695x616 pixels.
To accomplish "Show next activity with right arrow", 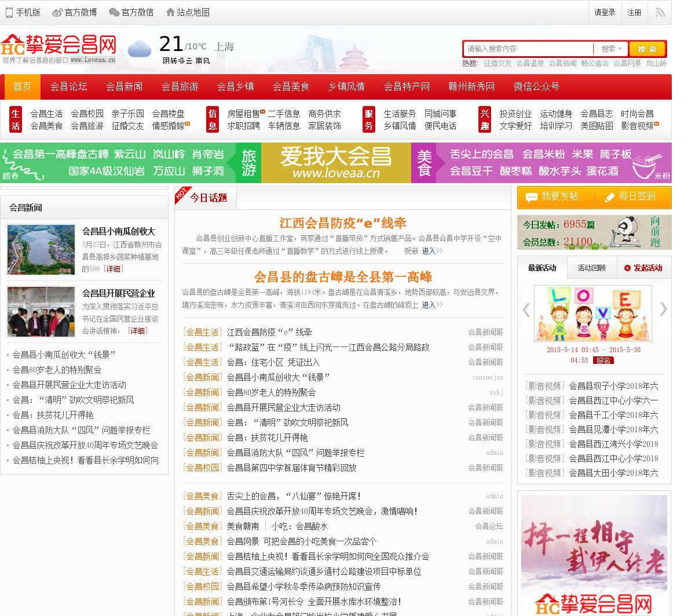I will [663, 309].
